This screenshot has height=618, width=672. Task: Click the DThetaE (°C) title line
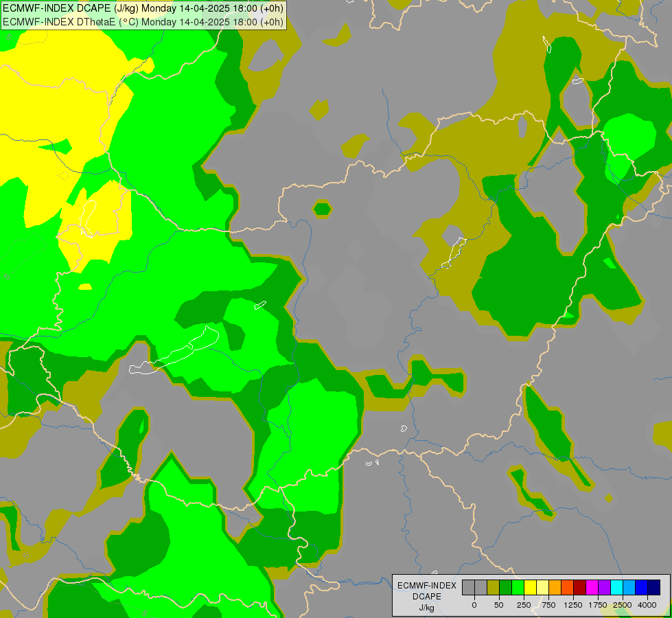coord(143,22)
